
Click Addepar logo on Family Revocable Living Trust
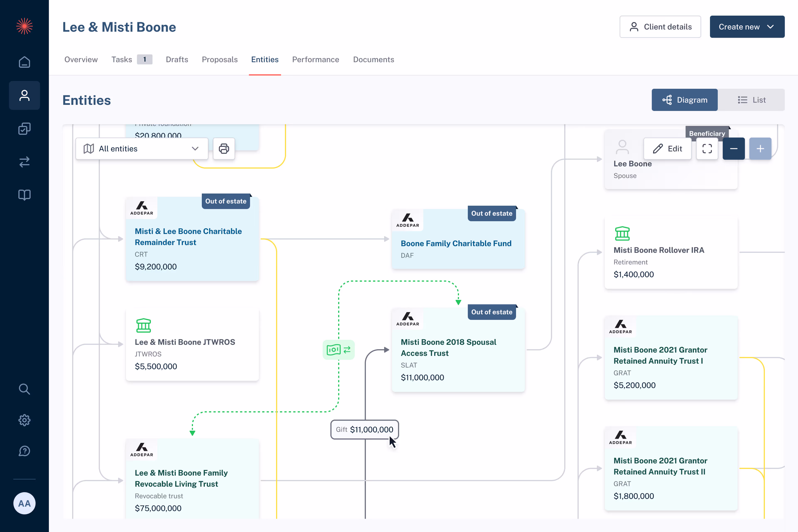click(x=142, y=450)
